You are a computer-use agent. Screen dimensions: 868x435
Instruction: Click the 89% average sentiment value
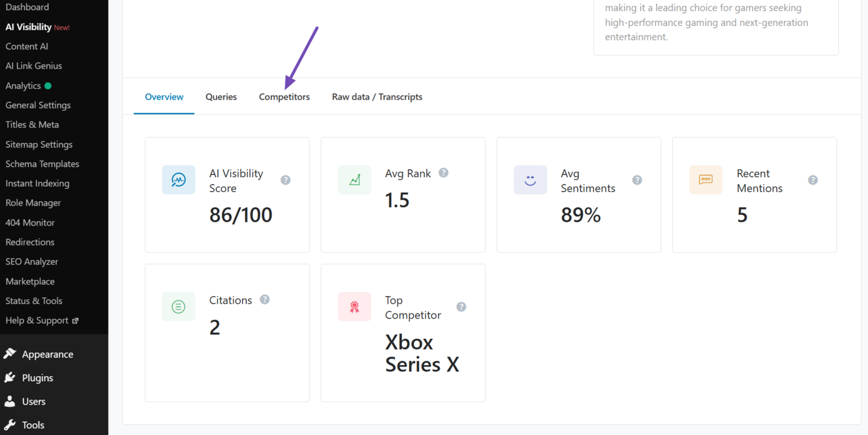[x=581, y=215]
